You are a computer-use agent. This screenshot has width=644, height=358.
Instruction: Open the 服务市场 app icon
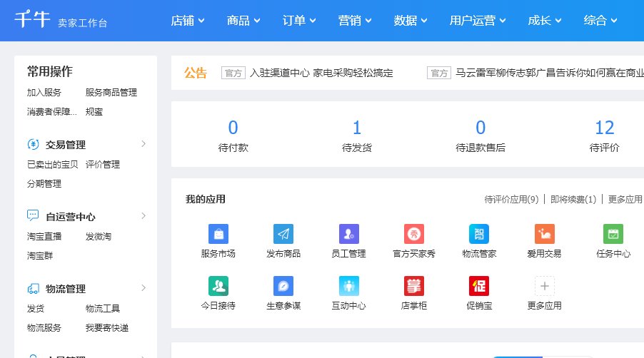pyautogui.click(x=218, y=234)
